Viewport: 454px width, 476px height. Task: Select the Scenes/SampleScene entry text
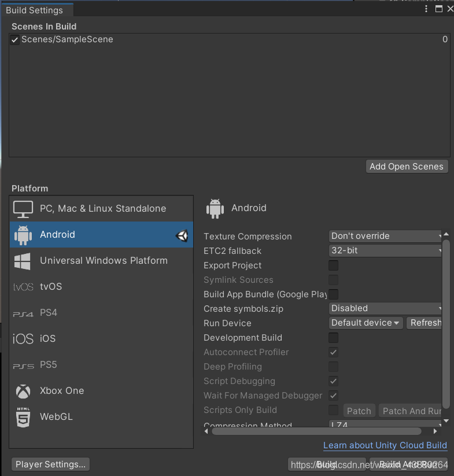click(67, 39)
